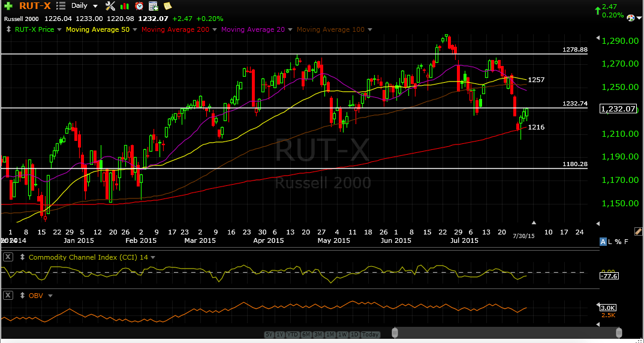Select the 3M time range

tap(318, 335)
